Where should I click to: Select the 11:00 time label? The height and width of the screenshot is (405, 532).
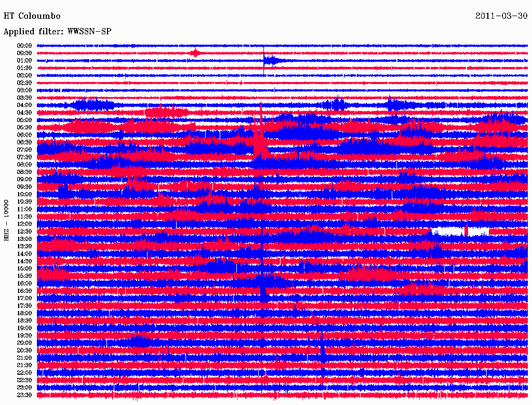24,209
